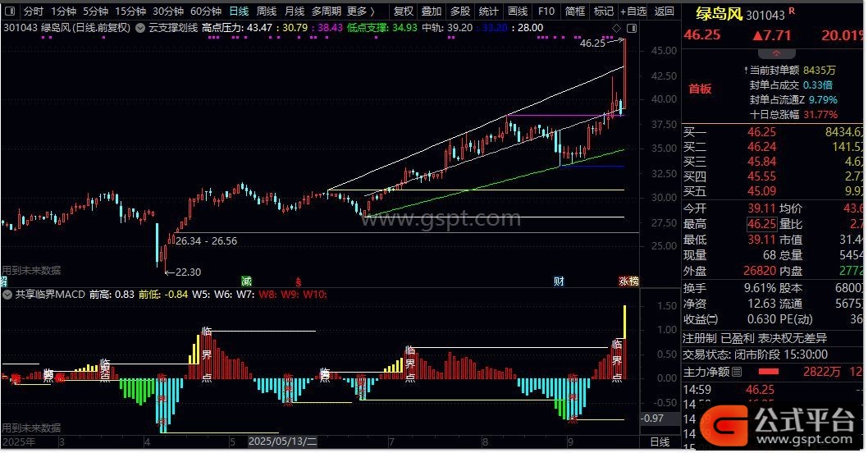Click the 返回 back button
Image resolution: width=868 pixels, height=453 pixels.
pos(665,11)
